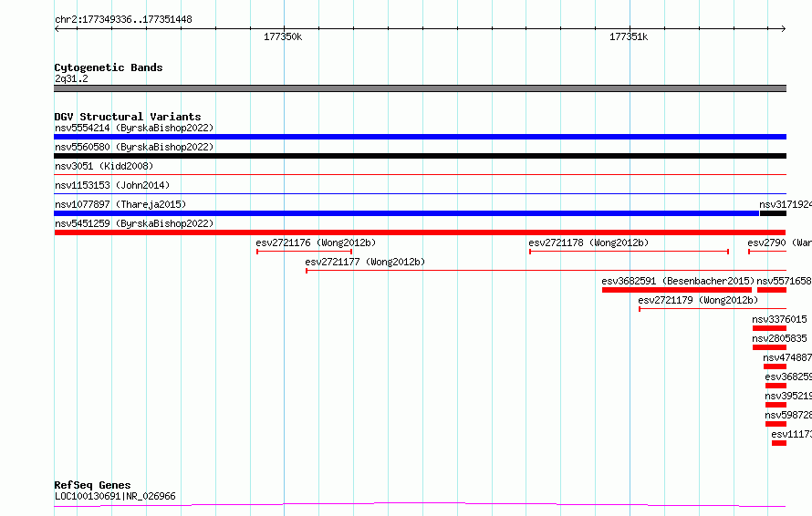This screenshot has width=812, height=516.
Task: Click the gray 2q31.2 cytogenetic band bar
Action: click(420, 88)
